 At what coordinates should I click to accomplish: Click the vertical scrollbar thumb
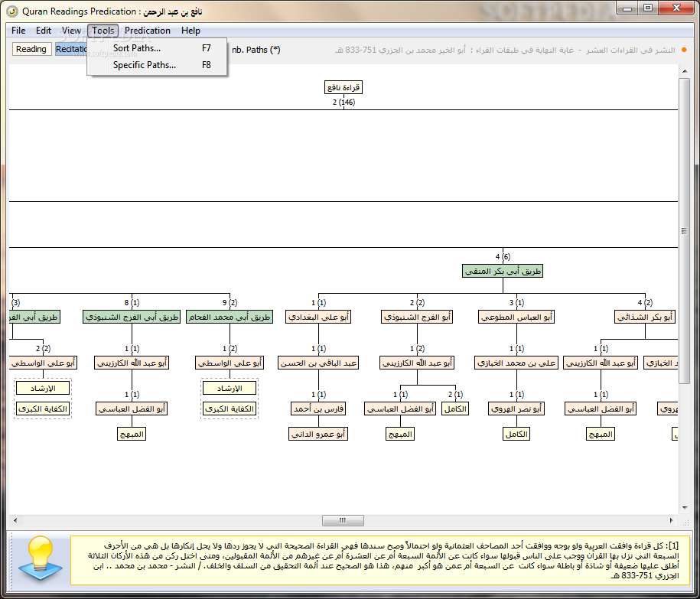pos(685,231)
